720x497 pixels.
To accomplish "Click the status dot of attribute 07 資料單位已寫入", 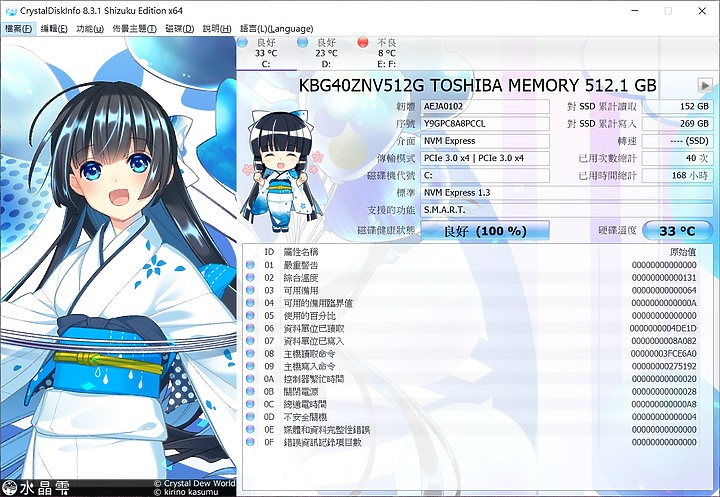I will (250, 341).
